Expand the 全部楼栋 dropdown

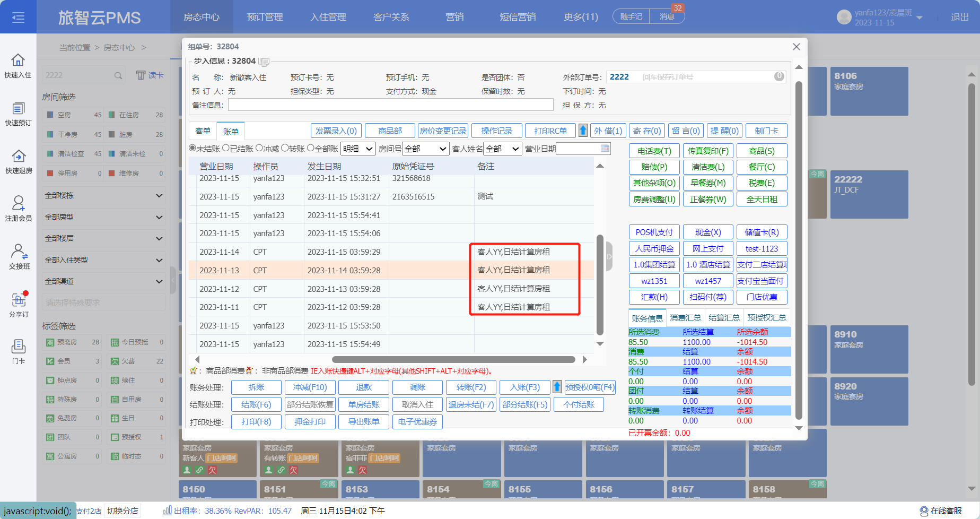104,195
